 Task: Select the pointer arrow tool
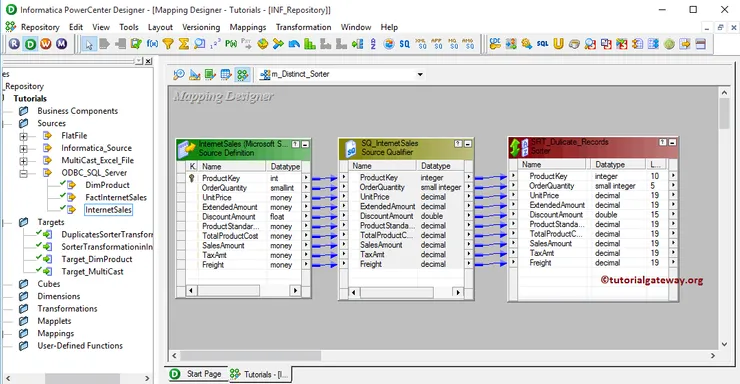tap(89, 44)
